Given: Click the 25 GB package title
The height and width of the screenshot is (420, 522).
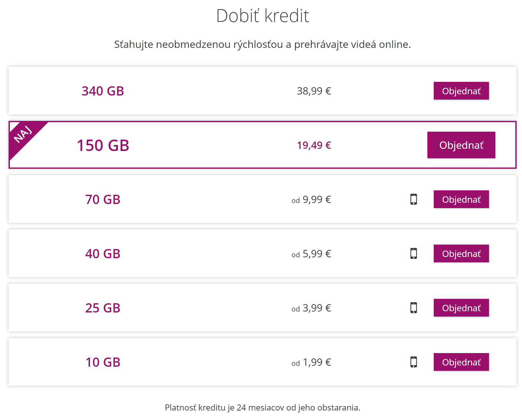Looking at the screenshot, I should coord(103,308).
